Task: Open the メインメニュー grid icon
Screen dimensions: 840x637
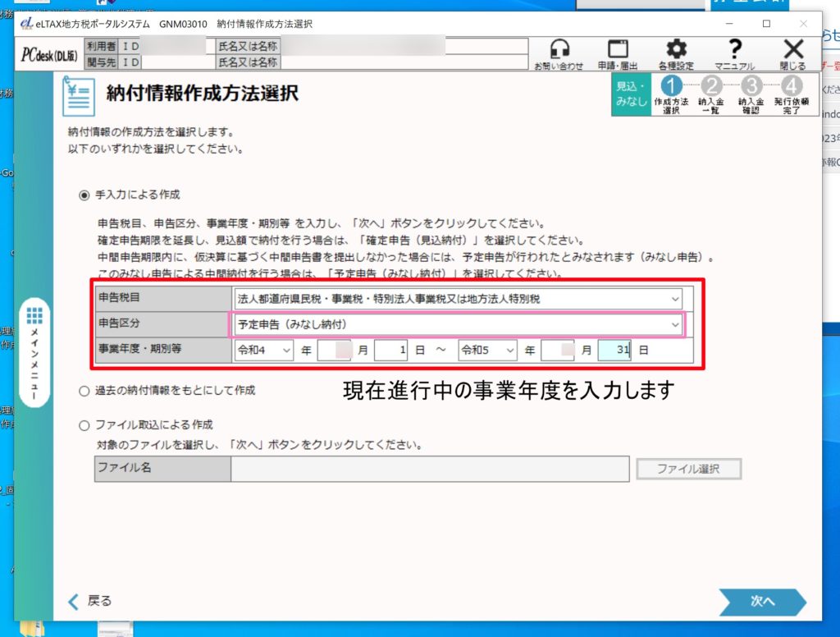Action: click(x=34, y=317)
